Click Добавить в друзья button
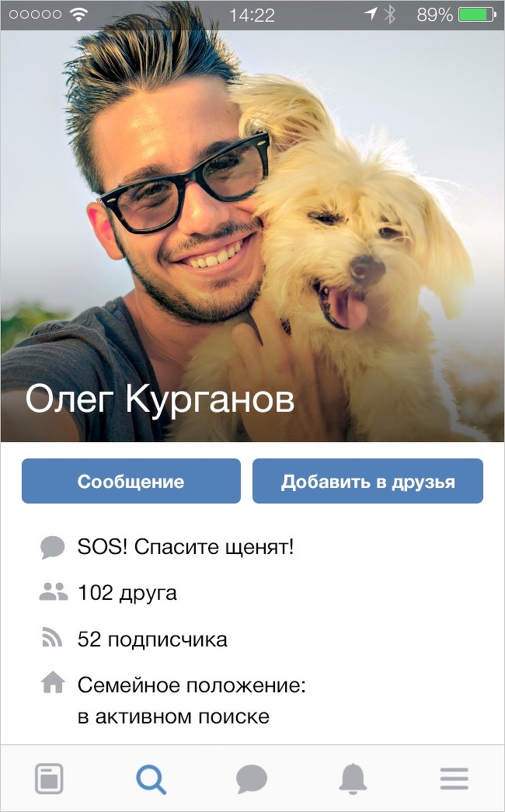Image resolution: width=505 pixels, height=812 pixels. click(367, 481)
